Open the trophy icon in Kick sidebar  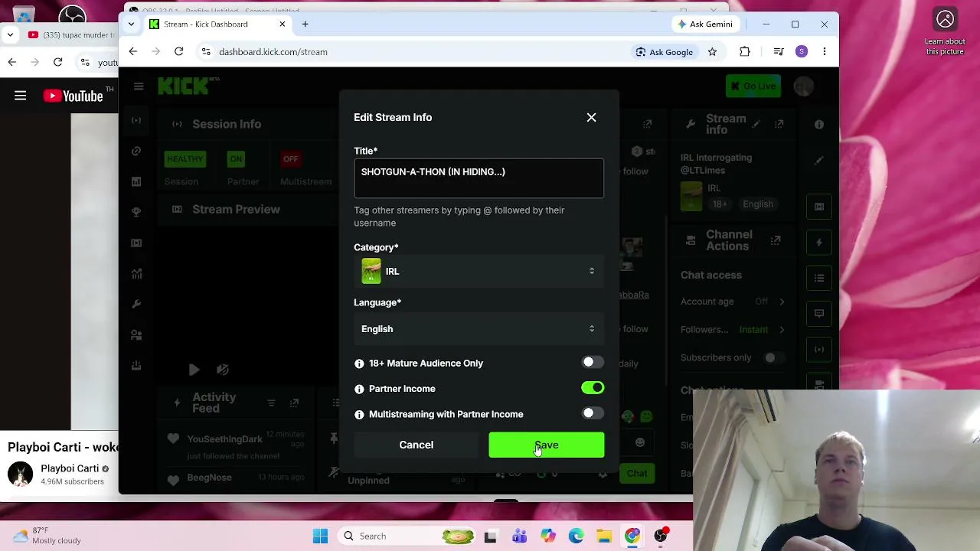(x=136, y=212)
